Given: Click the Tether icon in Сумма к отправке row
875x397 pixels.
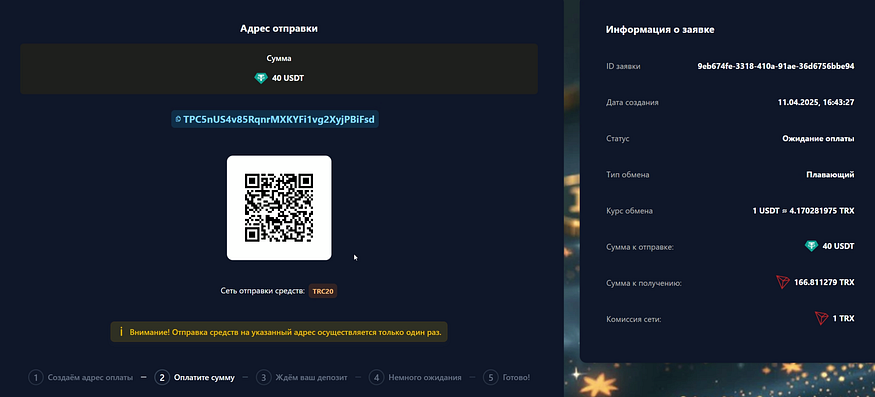Looking at the screenshot, I should tap(811, 246).
